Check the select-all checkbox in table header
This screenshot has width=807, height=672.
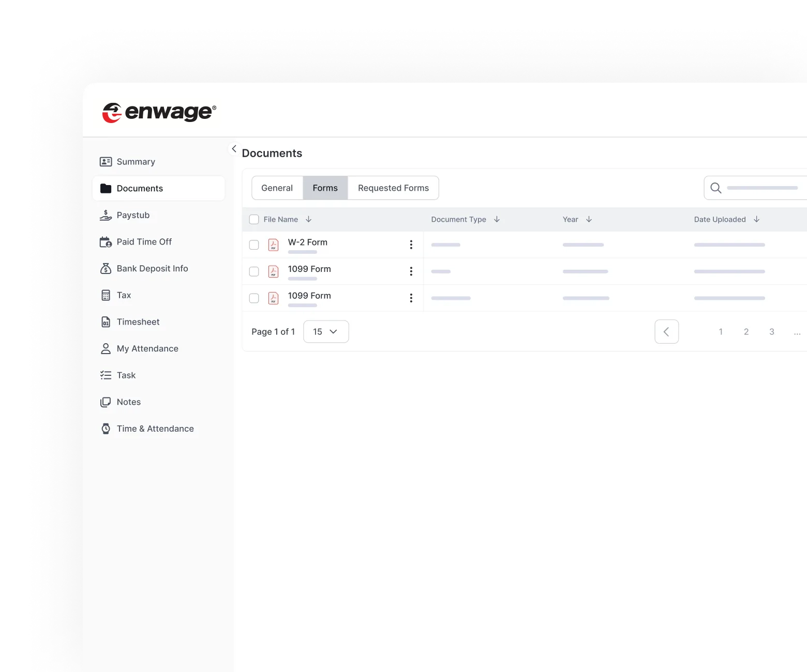pyautogui.click(x=254, y=219)
